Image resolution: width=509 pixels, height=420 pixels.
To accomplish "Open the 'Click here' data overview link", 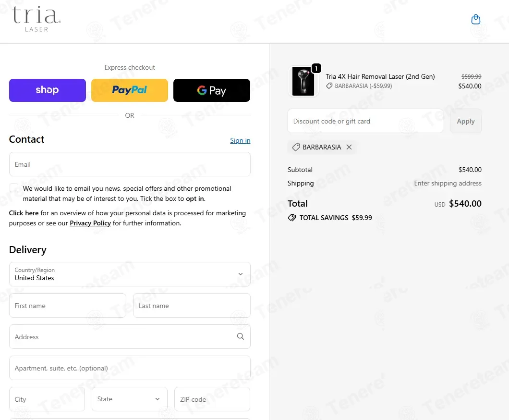I will (24, 213).
